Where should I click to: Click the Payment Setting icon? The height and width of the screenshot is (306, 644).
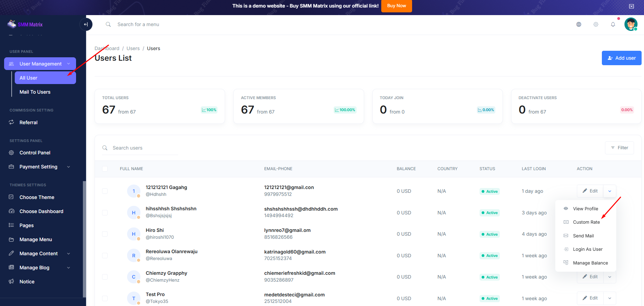tap(11, 167)
